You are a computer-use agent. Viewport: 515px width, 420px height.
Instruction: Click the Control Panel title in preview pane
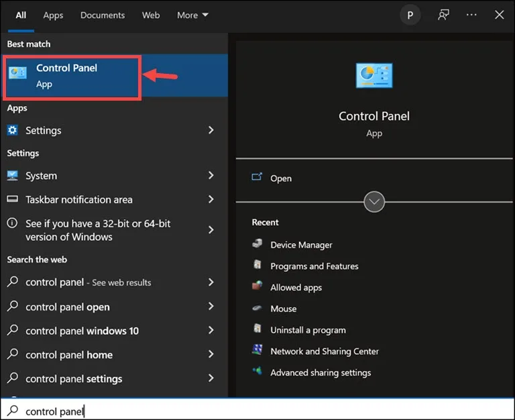pyautogui.click(x=374, y=116)
